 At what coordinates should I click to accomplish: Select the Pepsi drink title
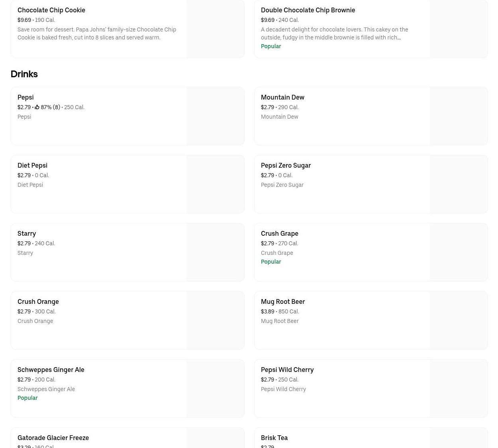(x=25, y=97)
